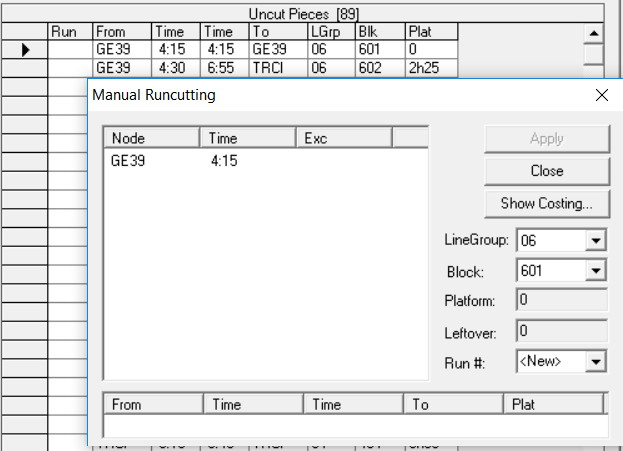Close the Manual Runcutting dialog with X
This screenshot has width=623, height=451.
pyautogui.click(x=602, y=95)
